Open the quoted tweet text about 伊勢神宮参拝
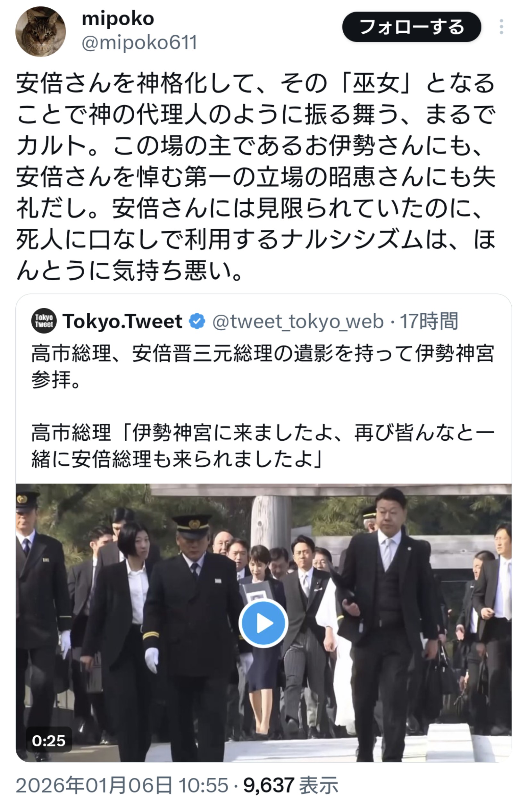The height and width of the screenshot is (812, 527). [263, 367]
